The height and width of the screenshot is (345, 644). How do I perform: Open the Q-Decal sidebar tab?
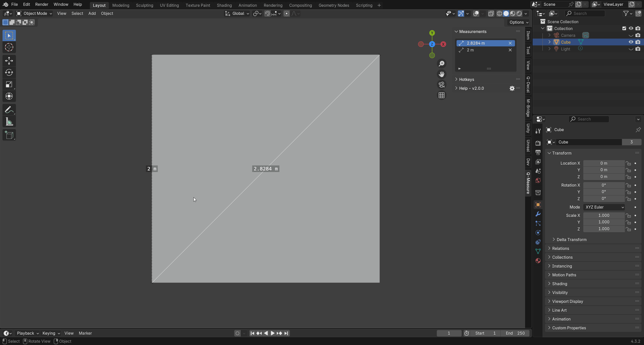[x=528, y=84]
